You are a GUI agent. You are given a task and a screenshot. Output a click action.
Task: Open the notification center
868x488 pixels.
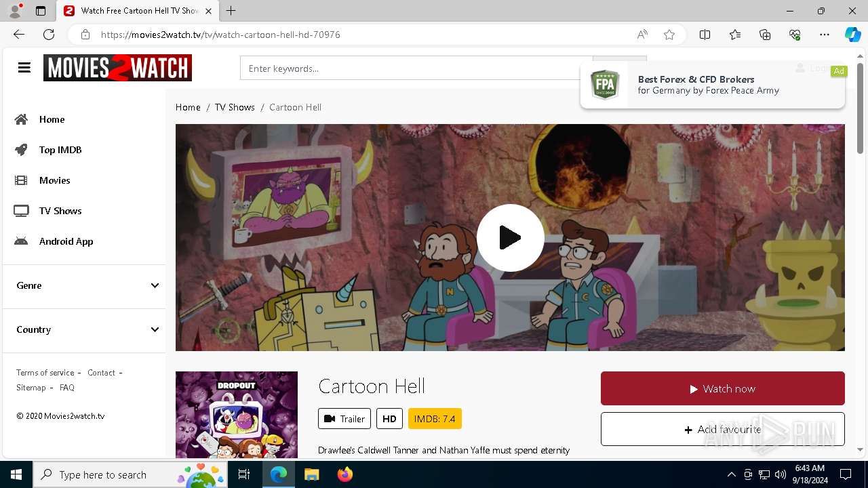pos(846,474)
